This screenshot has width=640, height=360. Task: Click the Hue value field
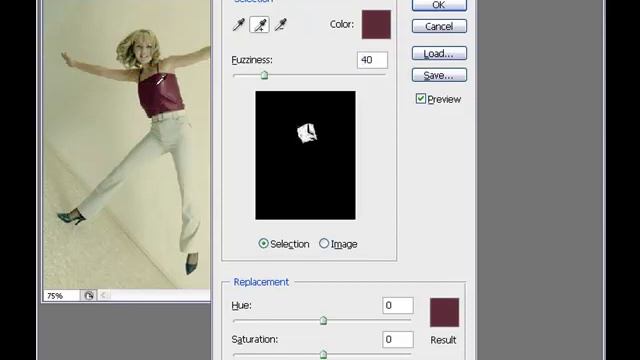pos(398,305)
